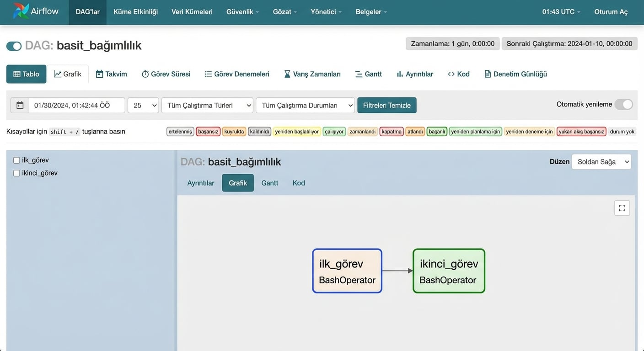Open the Takvim calendar view
The image size is (644, 351).
(111, 74)
